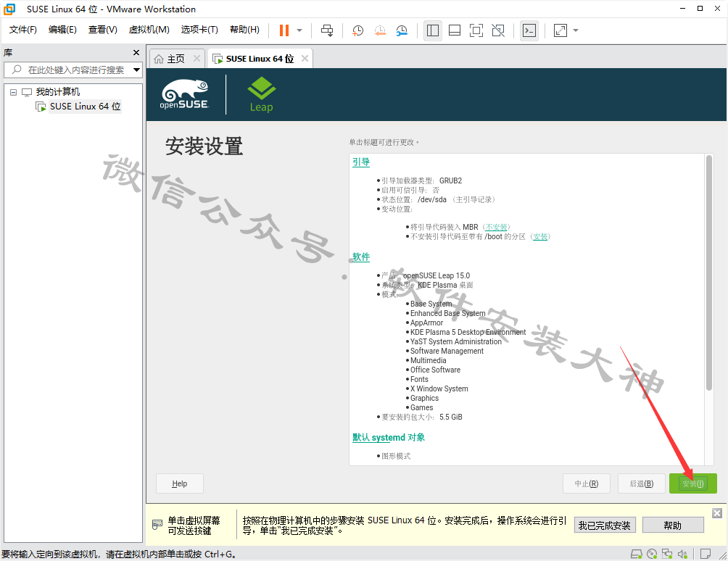
Task: Click the 'openSUSE Leap 15.0' product text
Action: [437, 275]
